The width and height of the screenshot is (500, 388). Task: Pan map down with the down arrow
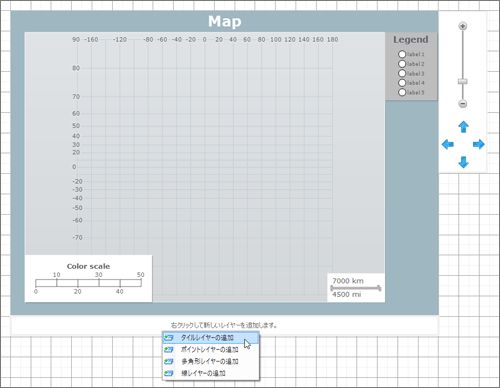pyautogui.click(x=463, y=162)
